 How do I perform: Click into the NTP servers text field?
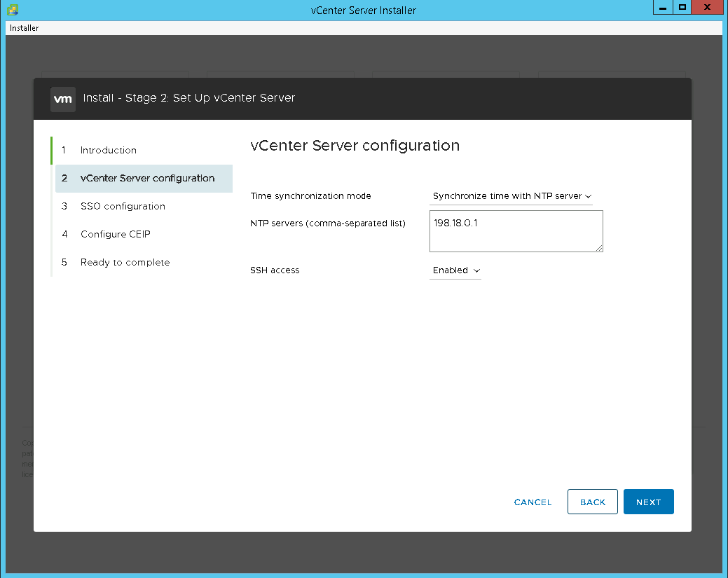[x=515, y=230]
